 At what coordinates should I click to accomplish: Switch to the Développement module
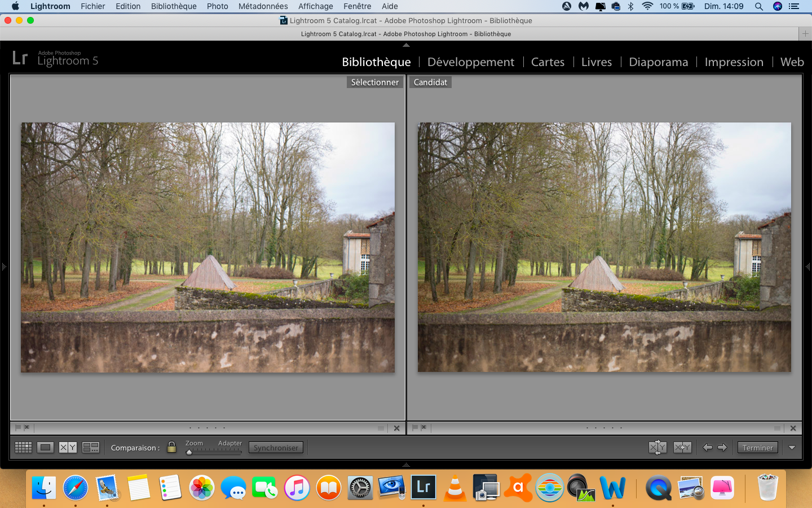click(x=470, y=62)
